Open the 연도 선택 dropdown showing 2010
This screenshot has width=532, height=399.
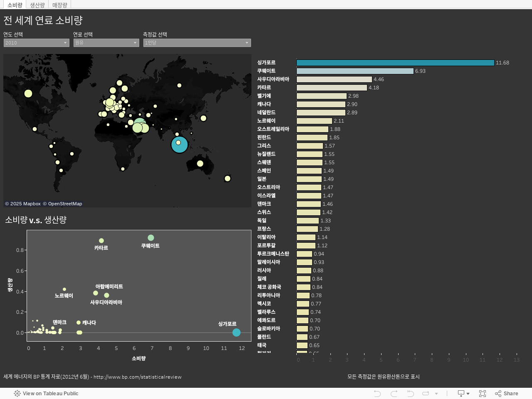click(x=37, y=43)
